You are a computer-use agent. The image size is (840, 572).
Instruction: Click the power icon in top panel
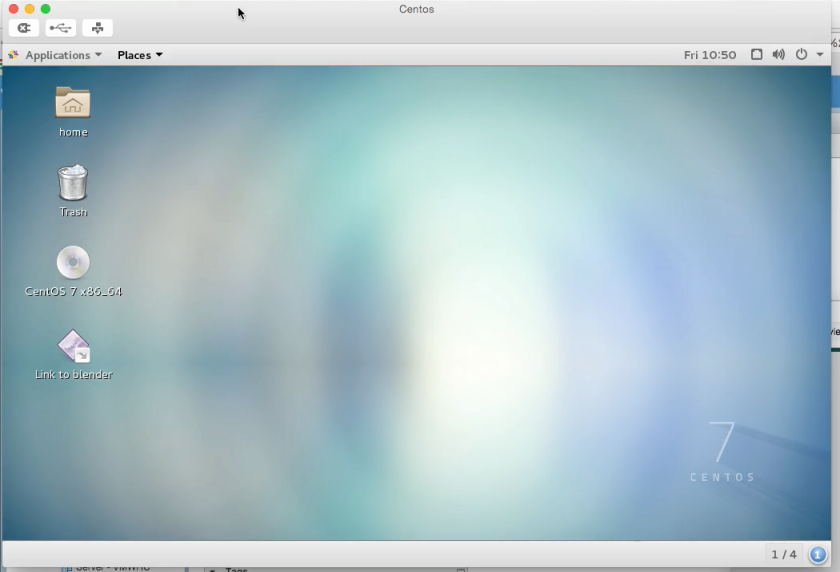click(x=801, y=55)
